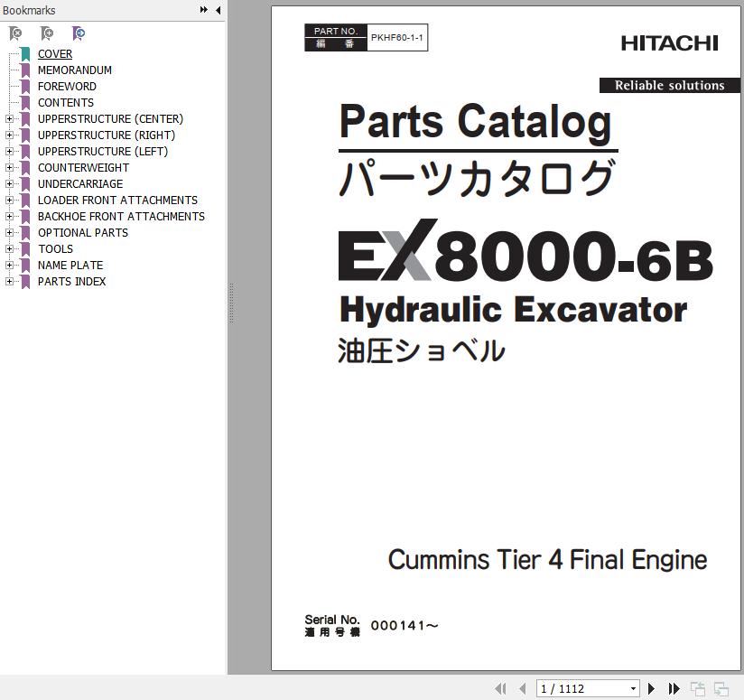The width and height of the screenshot is (744, 700).
Task: Click the MEMORANDUM bookmark ribbon icon
Action: (25, 70)
